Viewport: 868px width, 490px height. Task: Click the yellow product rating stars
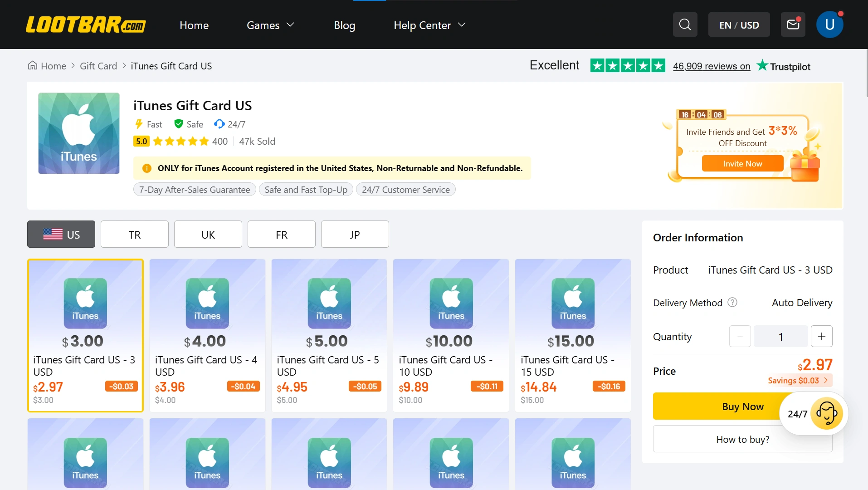tap(181, 142)
